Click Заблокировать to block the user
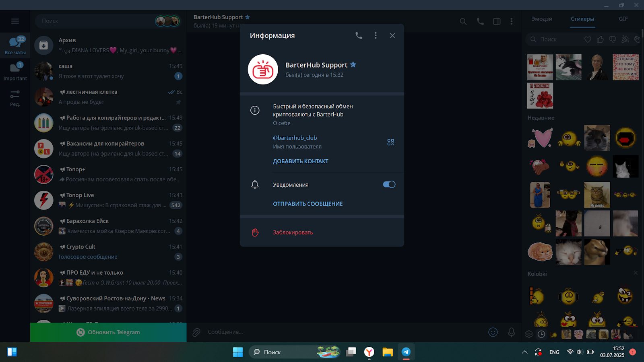 [293, 232]
